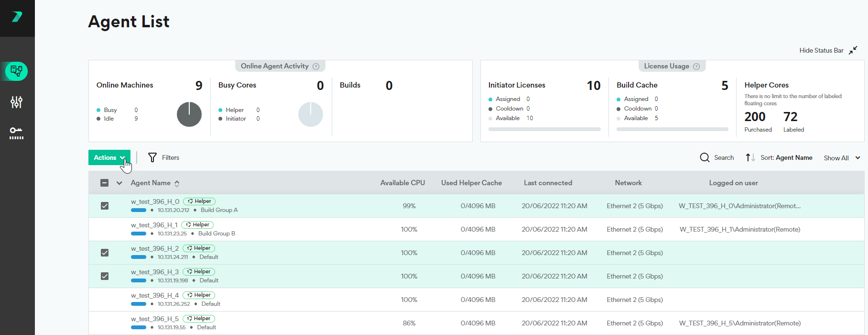The width and height of the screenshot is (868, 335).
Task: Click the Last connected column header
Action: coord(548,183)
